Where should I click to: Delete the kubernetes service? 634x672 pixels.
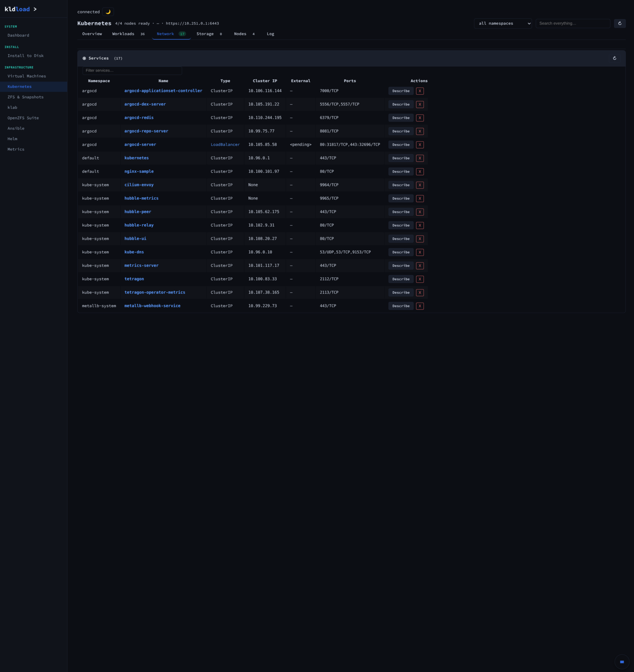(420, 158)
